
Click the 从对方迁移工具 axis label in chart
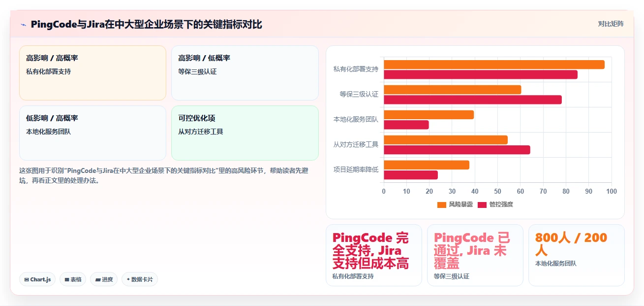[356, 144]
